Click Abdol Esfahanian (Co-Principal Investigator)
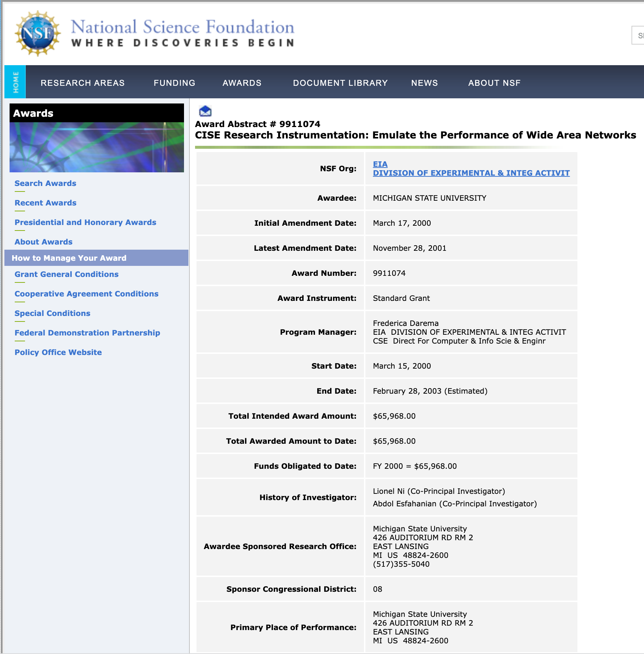644x654 pixels. (x=455, y=504)
